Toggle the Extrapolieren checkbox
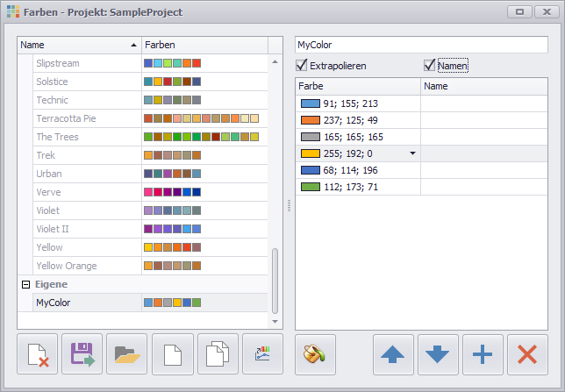 301,65
